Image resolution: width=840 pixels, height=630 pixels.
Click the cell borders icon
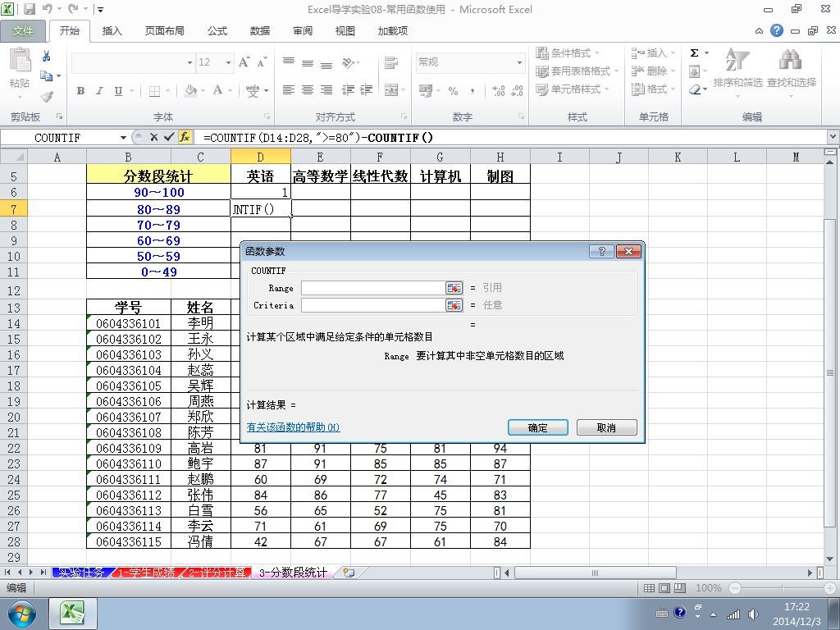click(154, 90)
